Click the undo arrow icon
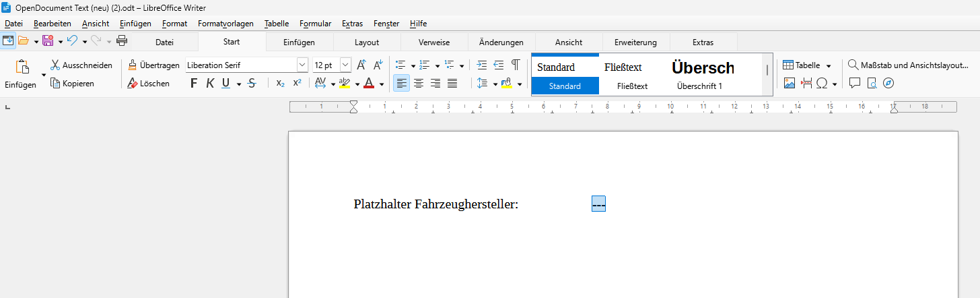Image resolution: width=980 pixels, height=298 pixels. (x=72, y=41)
